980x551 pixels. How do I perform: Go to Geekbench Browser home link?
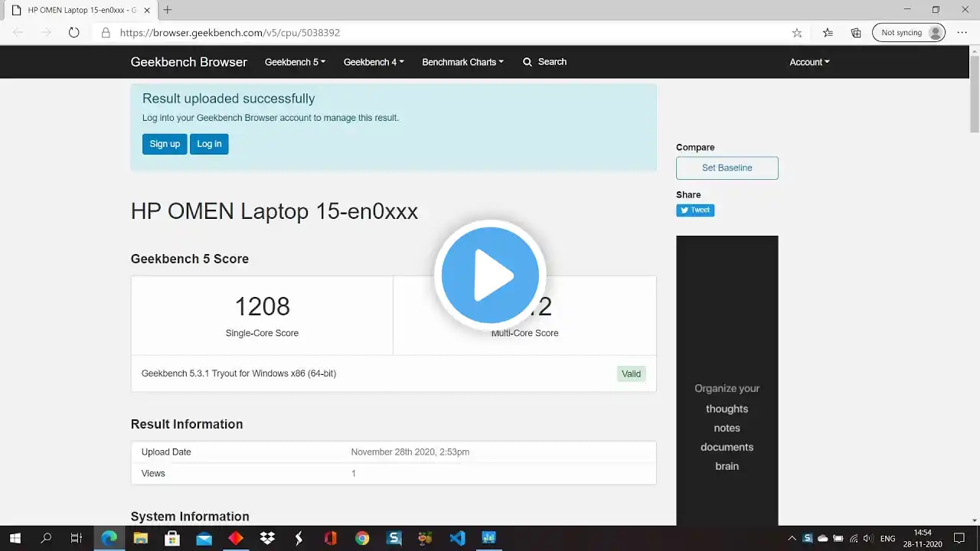189,62
